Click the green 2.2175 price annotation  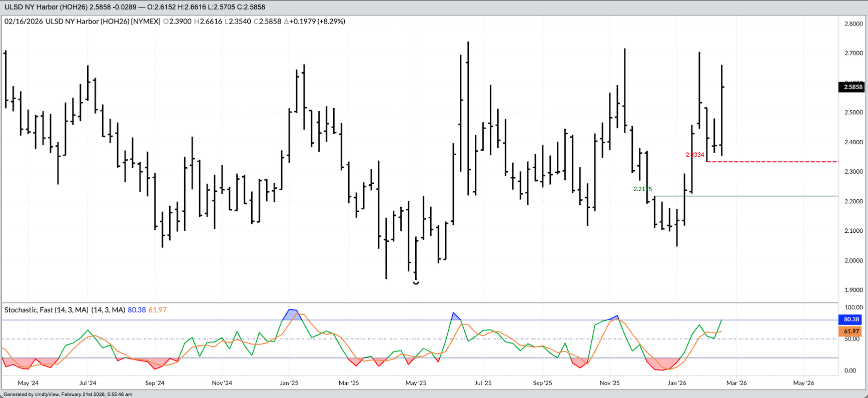tap(642, 189)
